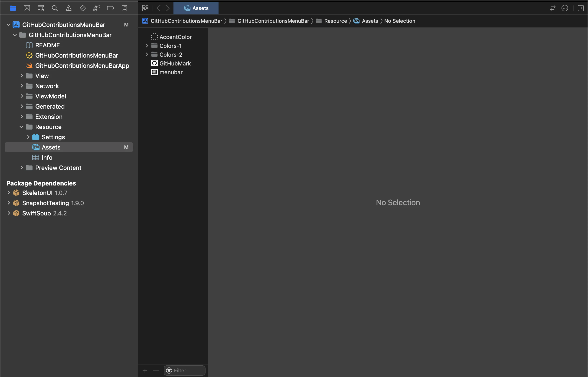Click the Assets breadcrumb

366,21
